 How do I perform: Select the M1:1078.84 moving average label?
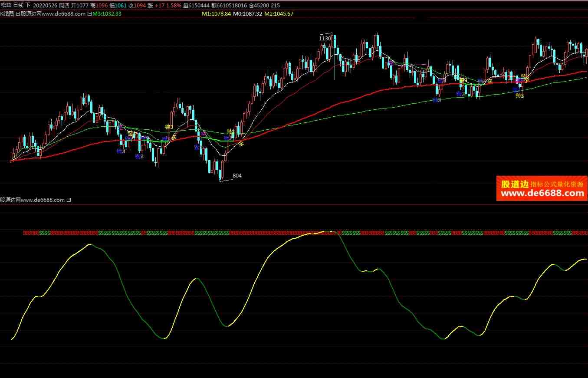click(216, 14)
